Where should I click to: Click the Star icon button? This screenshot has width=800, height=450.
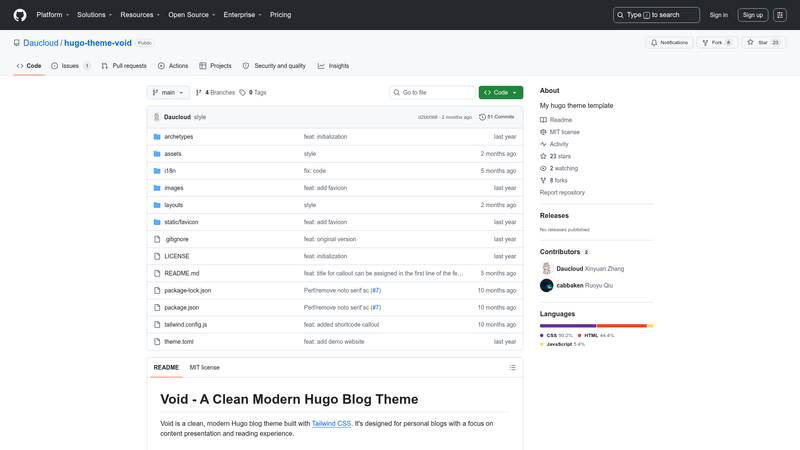750,42
